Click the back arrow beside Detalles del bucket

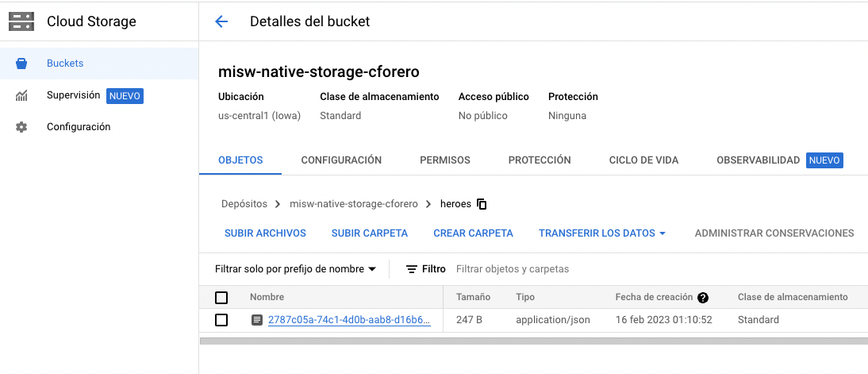click(x=221, y=21)
